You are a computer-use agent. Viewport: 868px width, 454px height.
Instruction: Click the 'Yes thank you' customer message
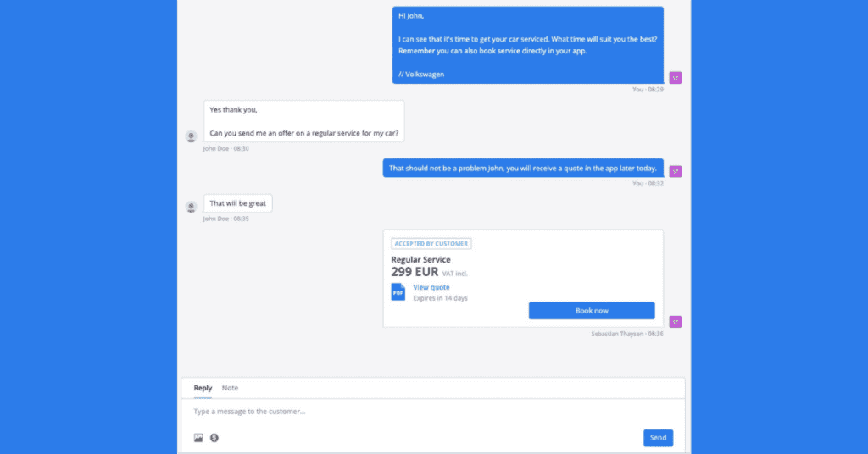click(303, 121)
